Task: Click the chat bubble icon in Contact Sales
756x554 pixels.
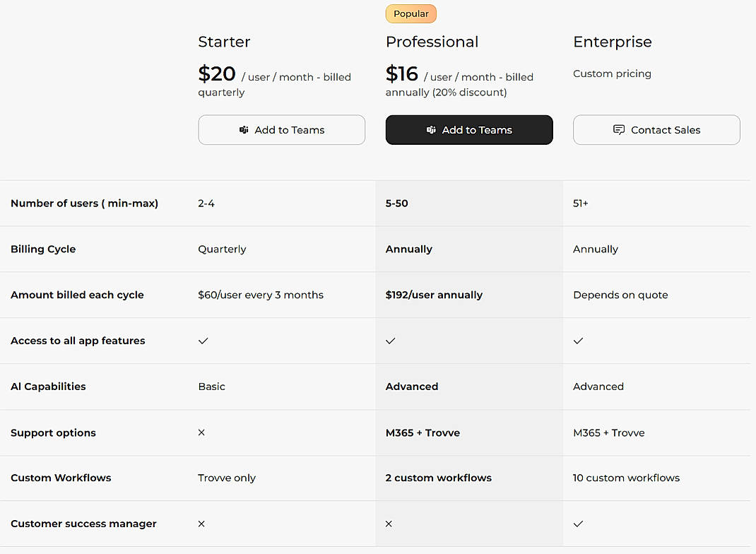Action: click(x=618, y=130)
